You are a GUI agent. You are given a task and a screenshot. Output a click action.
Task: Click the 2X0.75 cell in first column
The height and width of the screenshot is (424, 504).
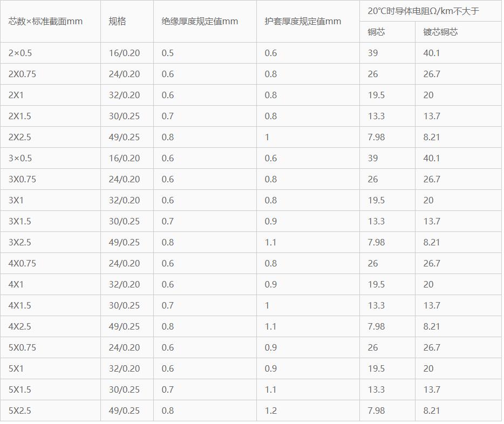click(x=22, y=74)
